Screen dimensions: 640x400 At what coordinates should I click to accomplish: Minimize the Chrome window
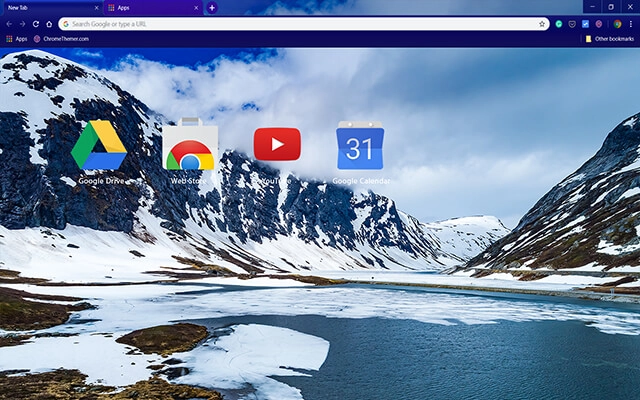point(592,7)
